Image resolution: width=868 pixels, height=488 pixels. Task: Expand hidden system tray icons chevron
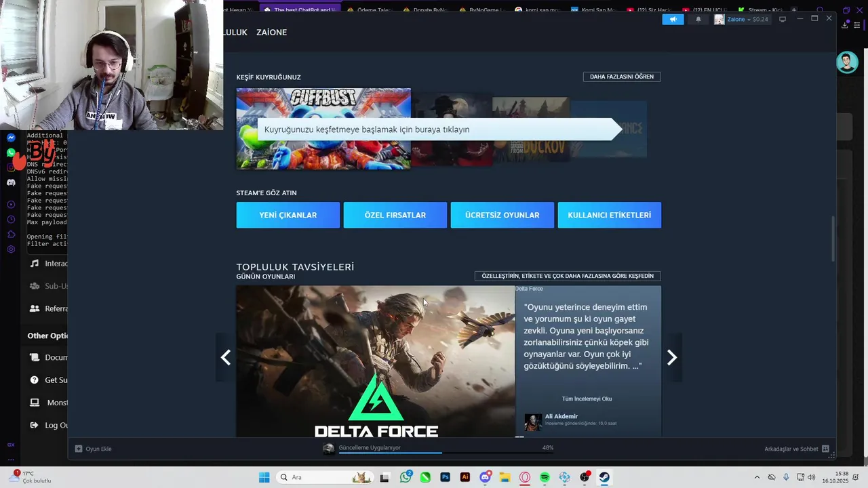(x=757, y=477)
